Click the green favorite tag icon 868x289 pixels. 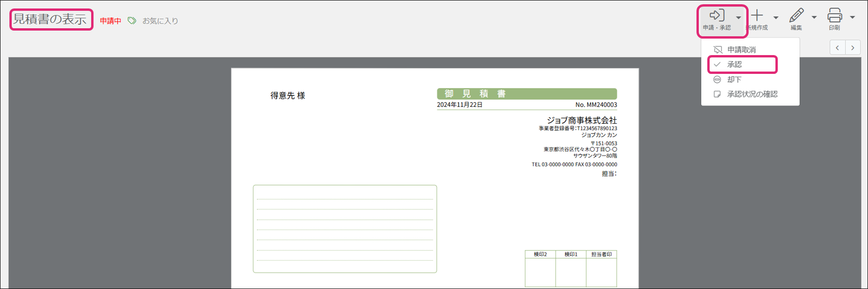[132, 21]
